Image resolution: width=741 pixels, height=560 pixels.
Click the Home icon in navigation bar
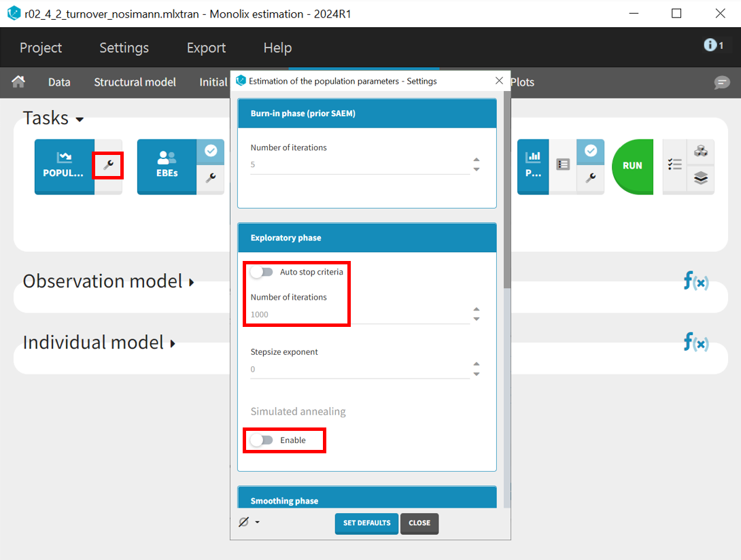pos(19,82)
